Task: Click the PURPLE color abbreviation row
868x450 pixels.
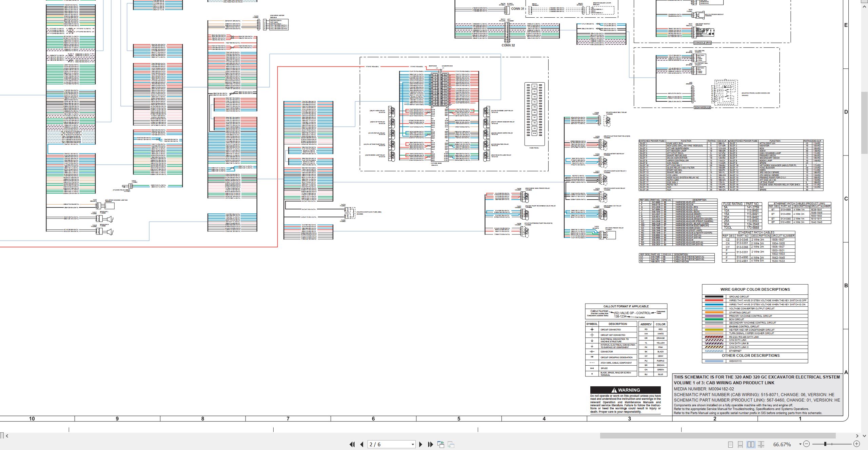Action: (653, 361)
